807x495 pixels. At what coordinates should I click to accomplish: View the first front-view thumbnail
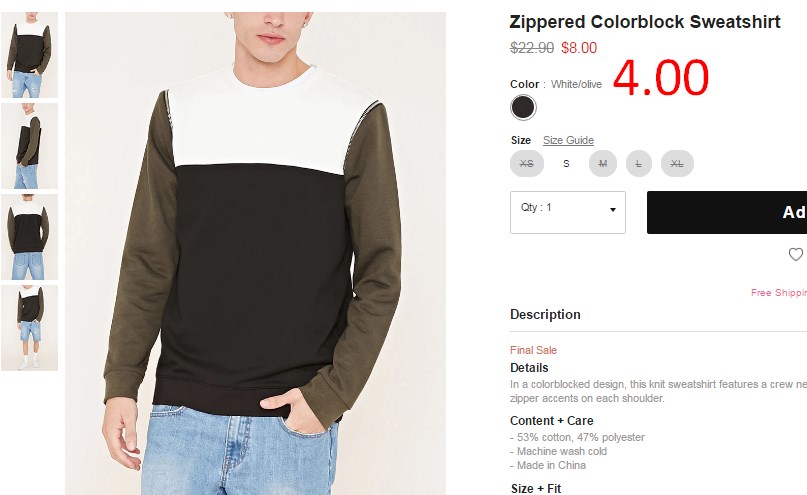29,55
